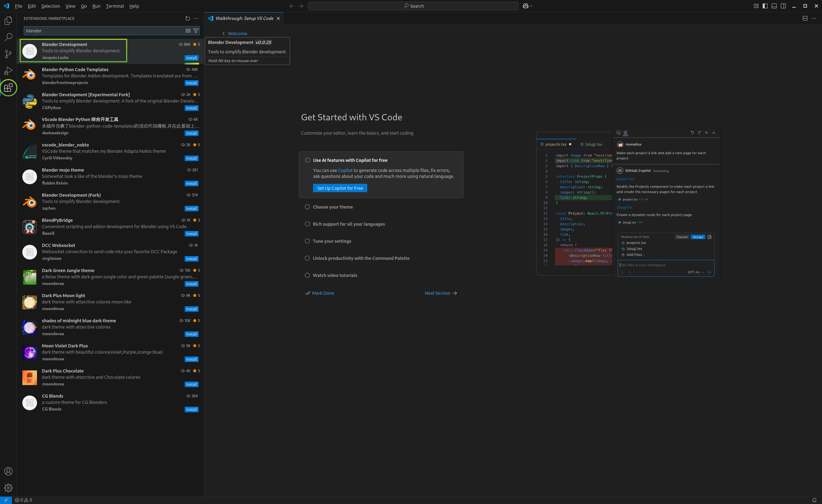Install Blender Python Code Templates
822x504 pixels.
tap(192, 83)
